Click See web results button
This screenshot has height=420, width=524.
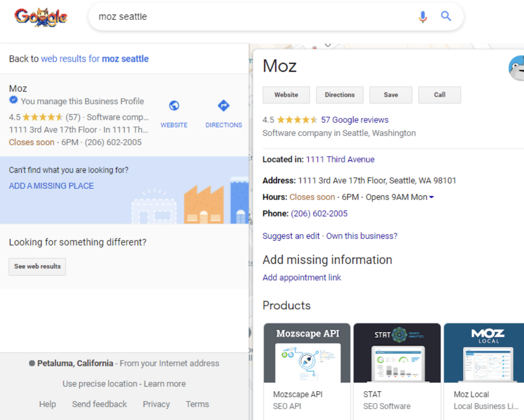pyautogui.click(x=37, y=267)
